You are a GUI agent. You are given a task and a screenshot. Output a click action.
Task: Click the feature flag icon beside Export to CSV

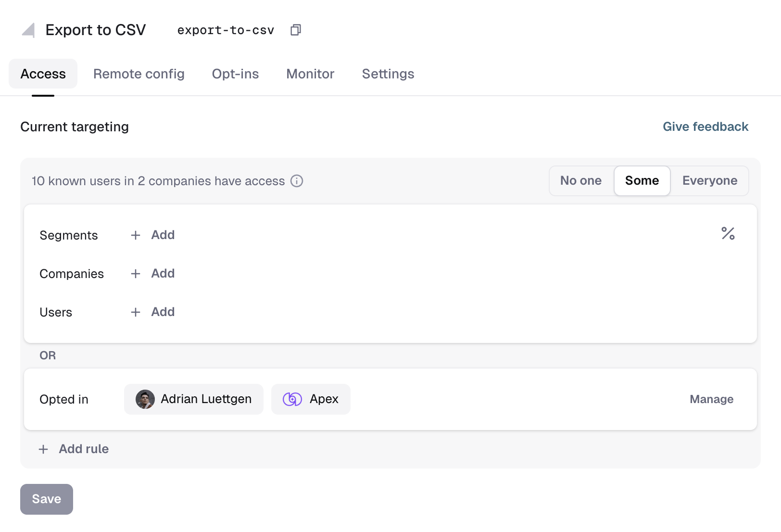pyautogui.click(x=28, y=30)
